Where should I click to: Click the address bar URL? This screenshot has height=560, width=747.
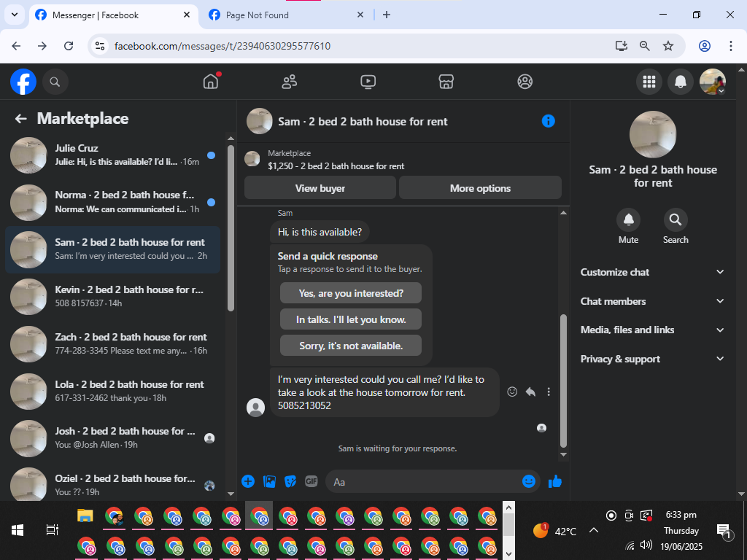coord(222,46)
